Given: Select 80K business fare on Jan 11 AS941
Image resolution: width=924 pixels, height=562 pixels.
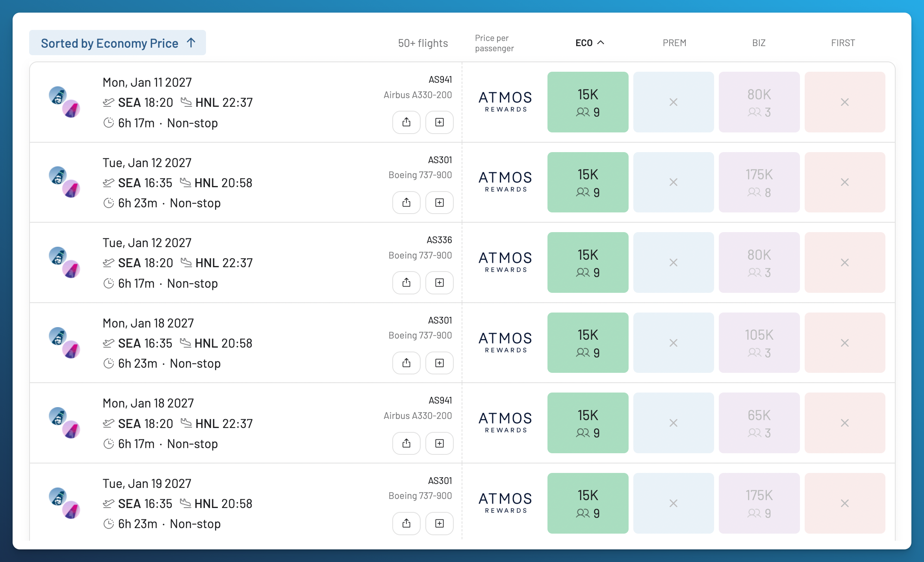Looking at the screenshot, I should (x=759, y=102).
